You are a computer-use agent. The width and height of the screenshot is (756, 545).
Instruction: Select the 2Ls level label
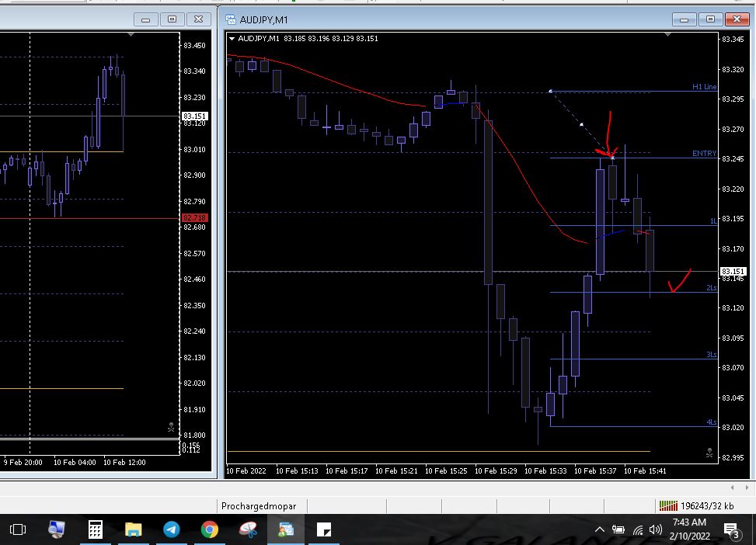click(712, 288)
